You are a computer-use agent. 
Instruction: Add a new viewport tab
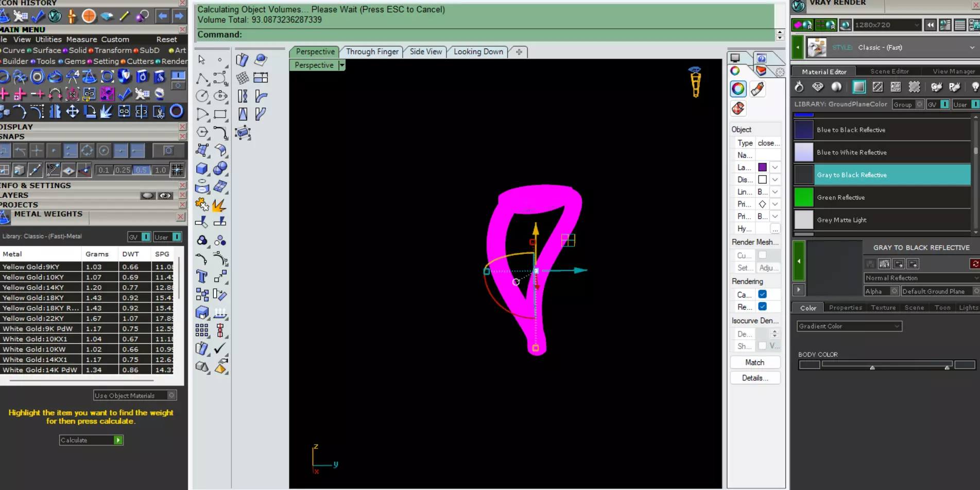[519, 51]
